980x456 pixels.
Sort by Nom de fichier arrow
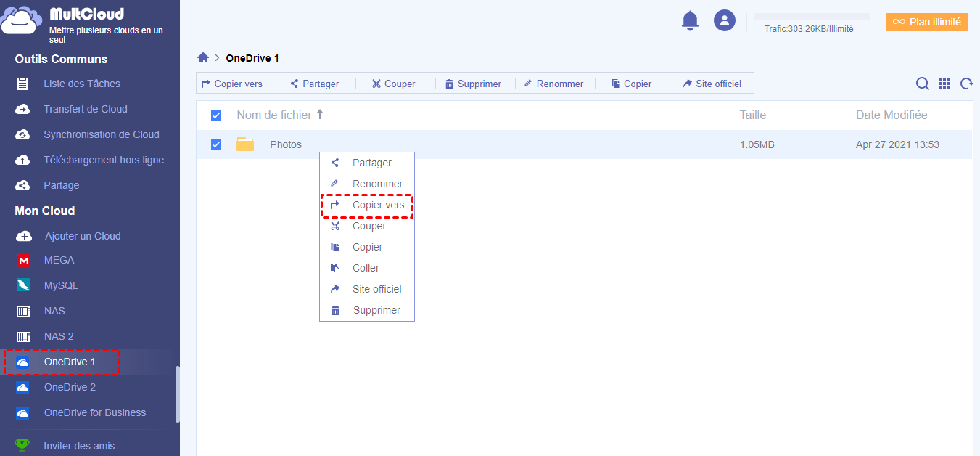tap(320, 115)
